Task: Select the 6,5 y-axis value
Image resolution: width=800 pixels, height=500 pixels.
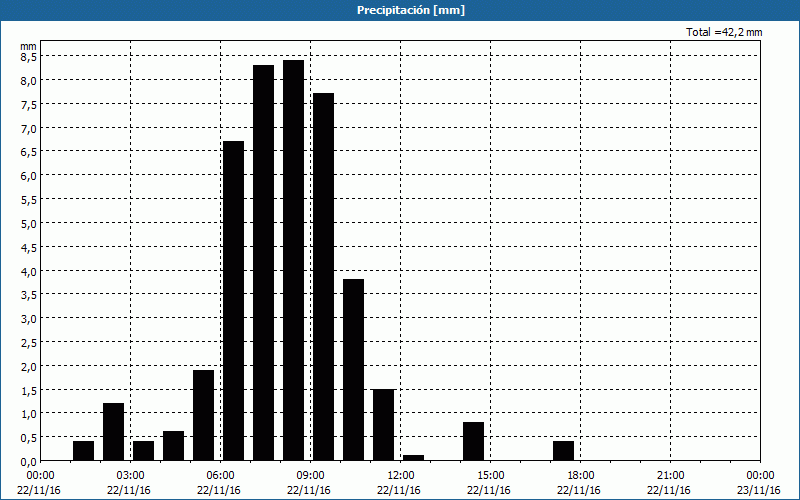Action: 28,152
